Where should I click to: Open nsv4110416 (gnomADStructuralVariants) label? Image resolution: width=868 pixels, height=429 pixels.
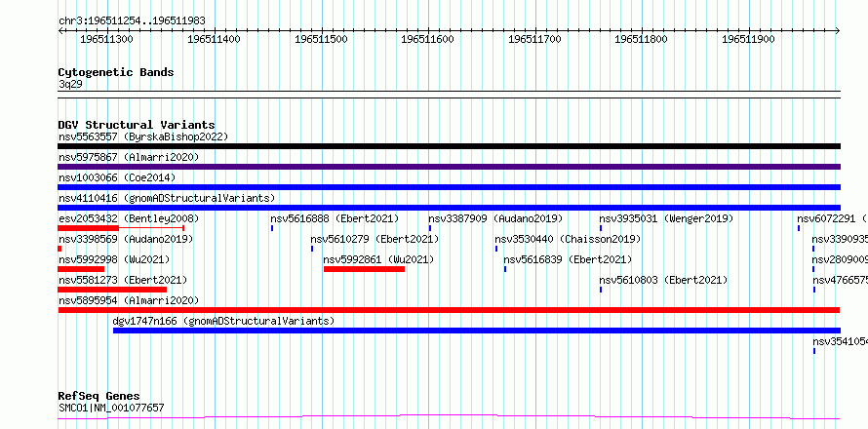click(167, 198)
